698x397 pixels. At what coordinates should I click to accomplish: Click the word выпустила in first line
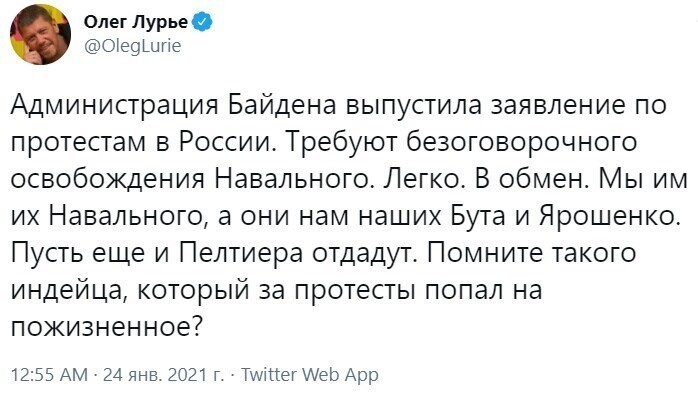pyautogui.click(x=413, y=105)
